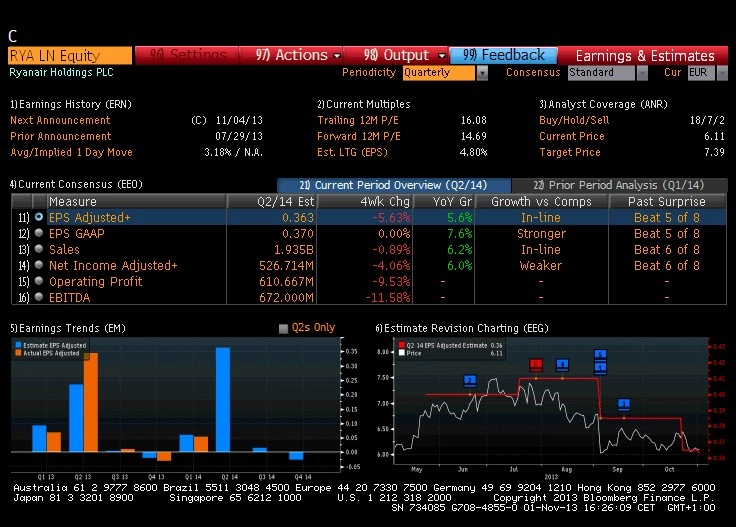Viewport: 736px width, 527px height.
Task: Select the Operating Profit radio button
Action: point(39,281)
